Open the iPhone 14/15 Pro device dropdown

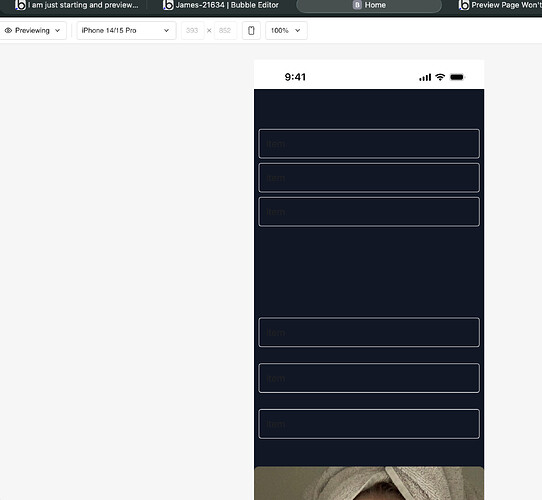pos(126,30)
